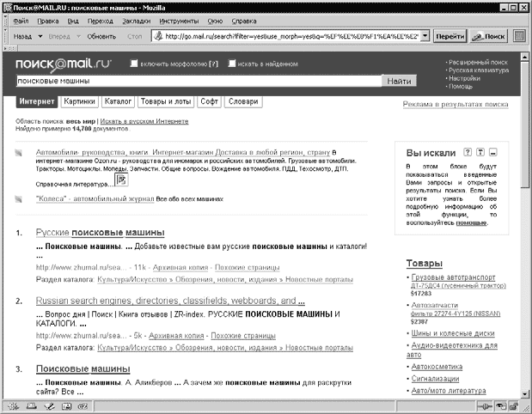Click the Mozilla throbber icon at toolbar right
Screen dimensions: 532x414
point(519,36)
